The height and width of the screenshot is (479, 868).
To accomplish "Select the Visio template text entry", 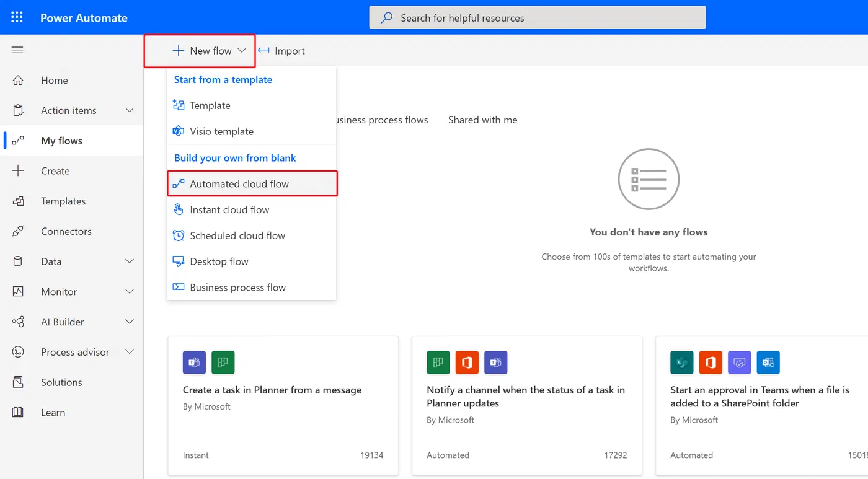I will point(221,131).
